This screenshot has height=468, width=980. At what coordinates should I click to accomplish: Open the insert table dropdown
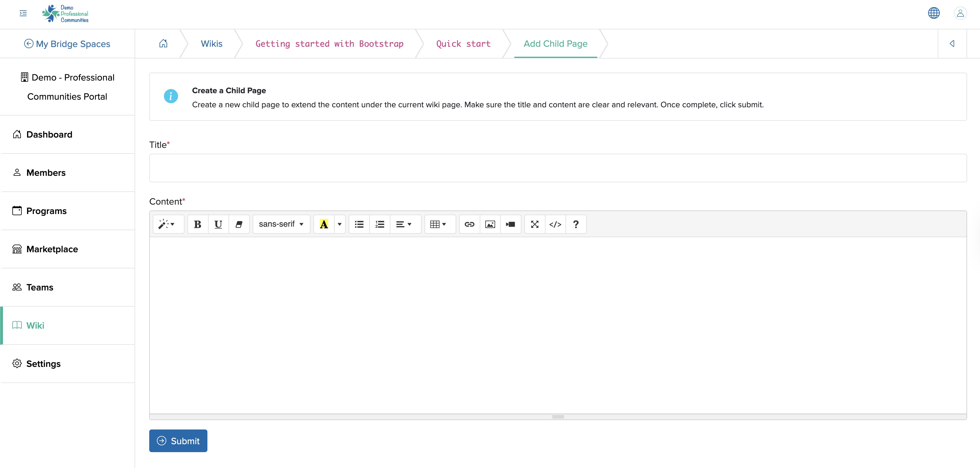tap(440, 224)
